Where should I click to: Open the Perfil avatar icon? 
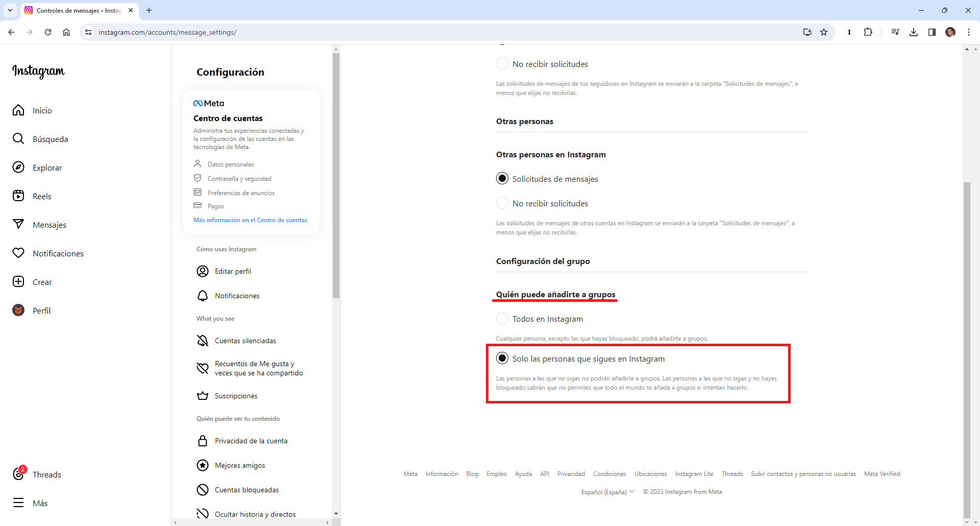(x=18, y=310)
